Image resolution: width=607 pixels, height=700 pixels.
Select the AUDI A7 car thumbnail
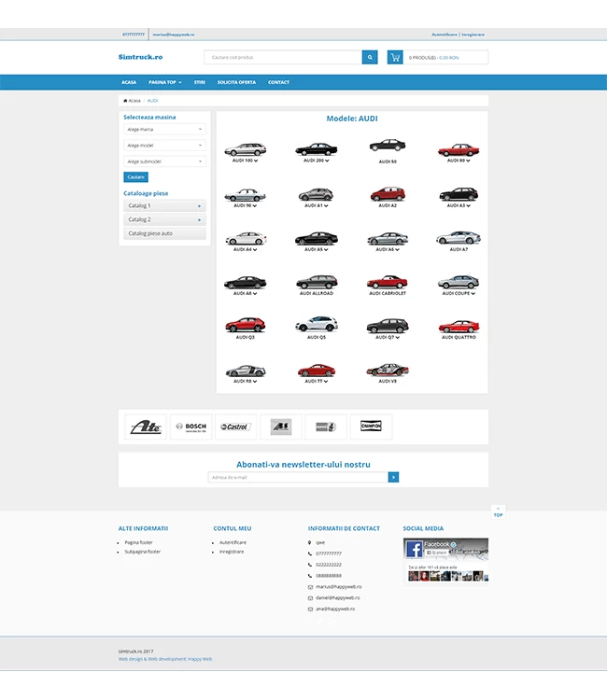(x=459, y=237)
